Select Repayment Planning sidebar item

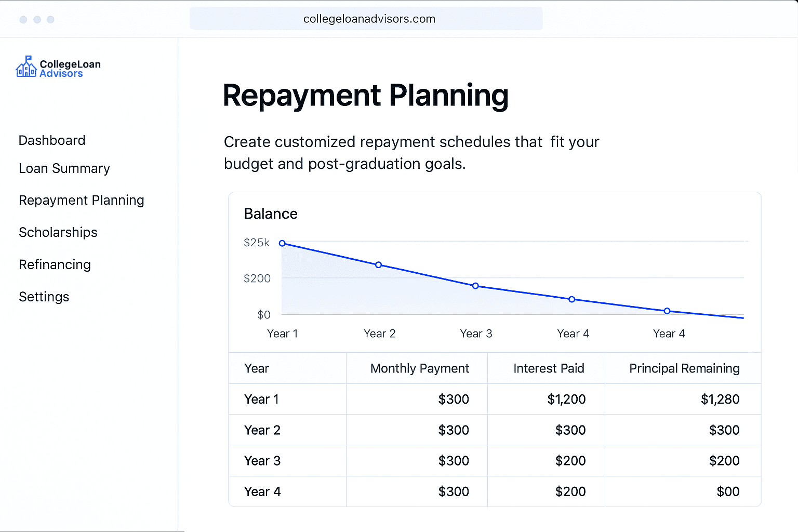[82, 200]
